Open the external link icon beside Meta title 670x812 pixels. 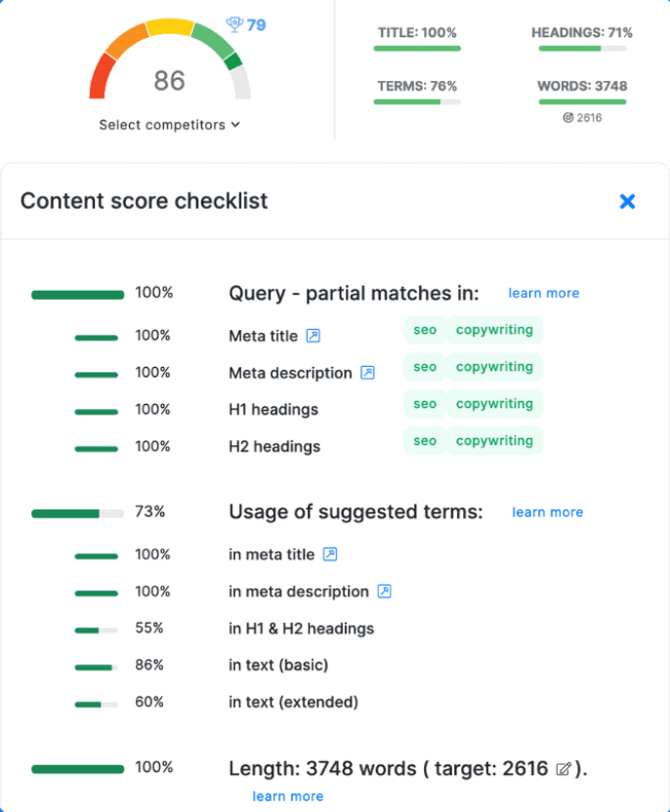coord(314,336)
